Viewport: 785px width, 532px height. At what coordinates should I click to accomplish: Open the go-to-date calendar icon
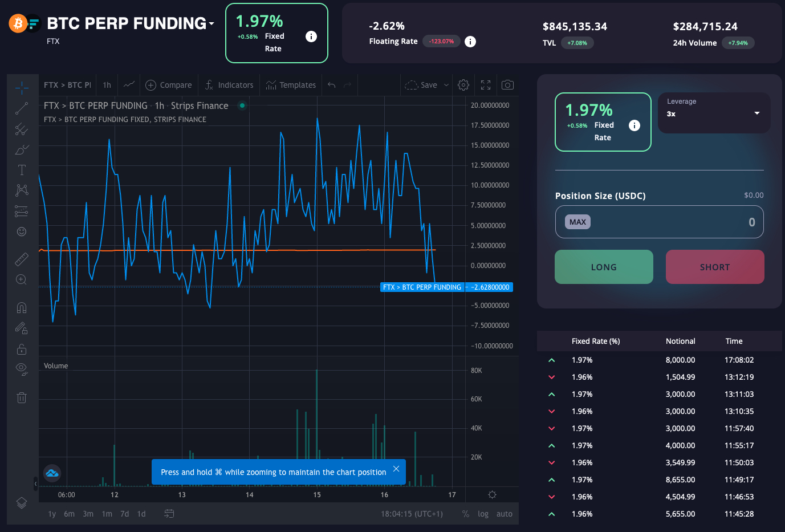click(x=169, y=514)
